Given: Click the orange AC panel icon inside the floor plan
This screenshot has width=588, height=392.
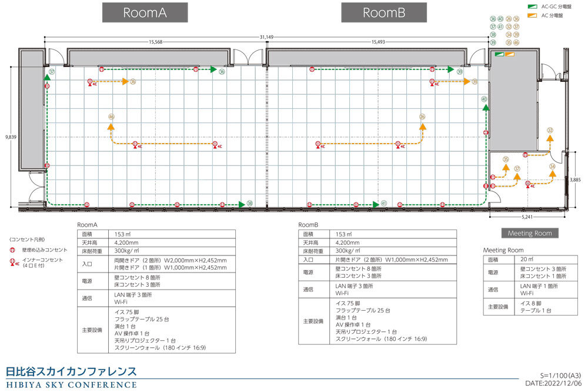Looking at the screenshot, I should tap(510, 54).
